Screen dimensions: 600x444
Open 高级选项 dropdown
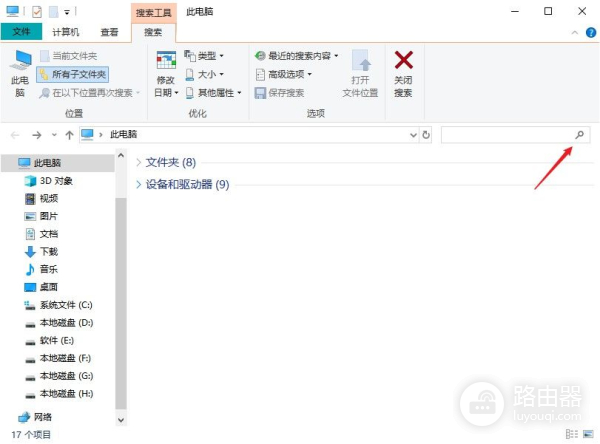pos(284,74)
